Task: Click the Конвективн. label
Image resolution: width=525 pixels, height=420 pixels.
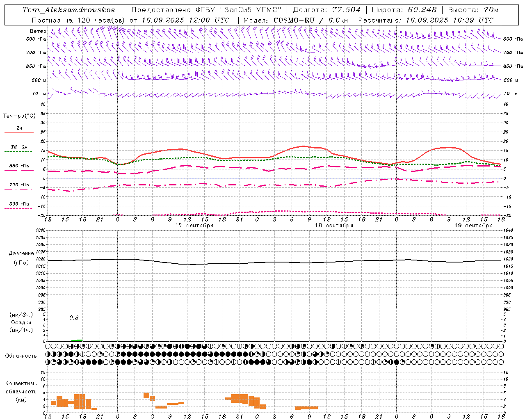Action: [21, 383]
